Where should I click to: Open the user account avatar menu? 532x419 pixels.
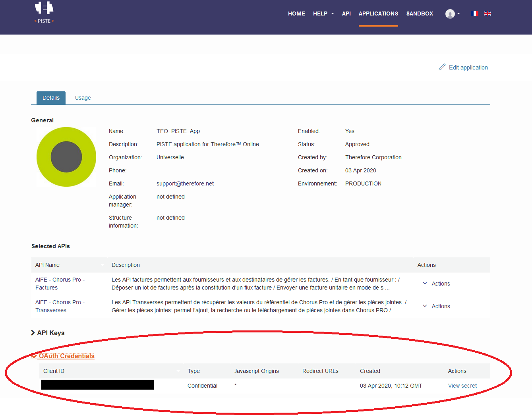click(452, 14)
